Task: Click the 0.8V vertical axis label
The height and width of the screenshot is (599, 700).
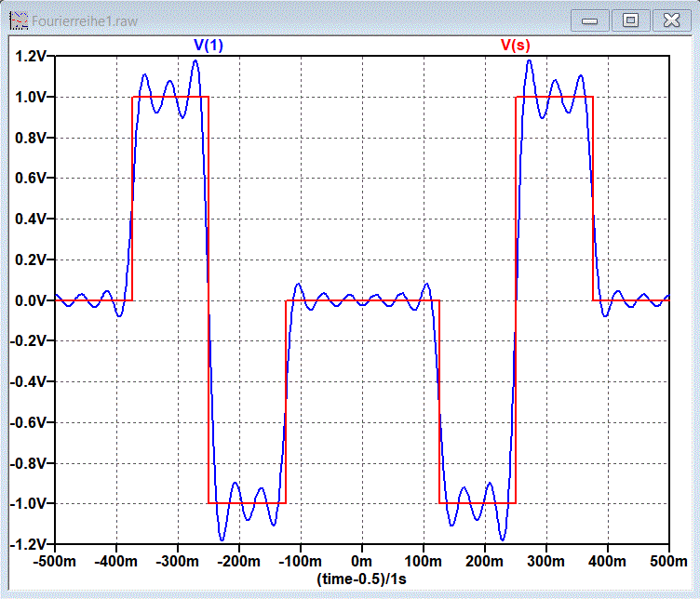Action: tap(31, 138)
